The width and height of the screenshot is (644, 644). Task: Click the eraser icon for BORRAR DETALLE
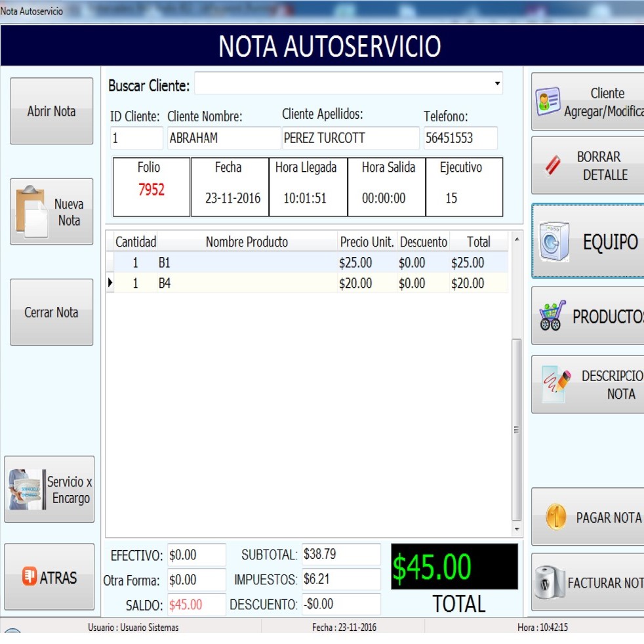(x=553, y=166)
